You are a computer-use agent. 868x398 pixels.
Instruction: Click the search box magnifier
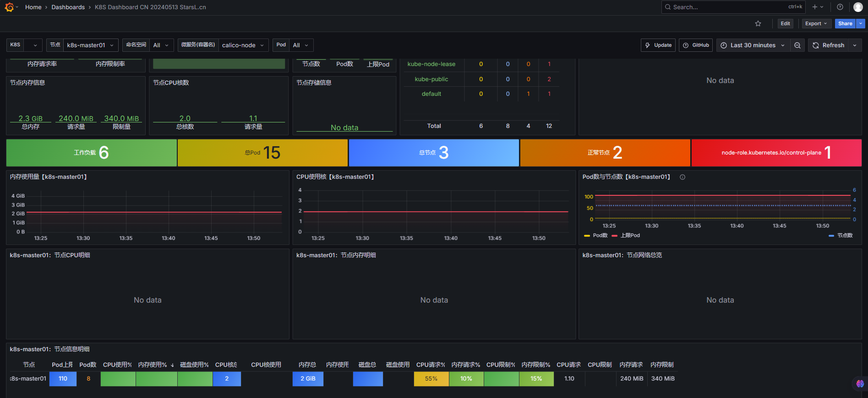click(668, 7)
